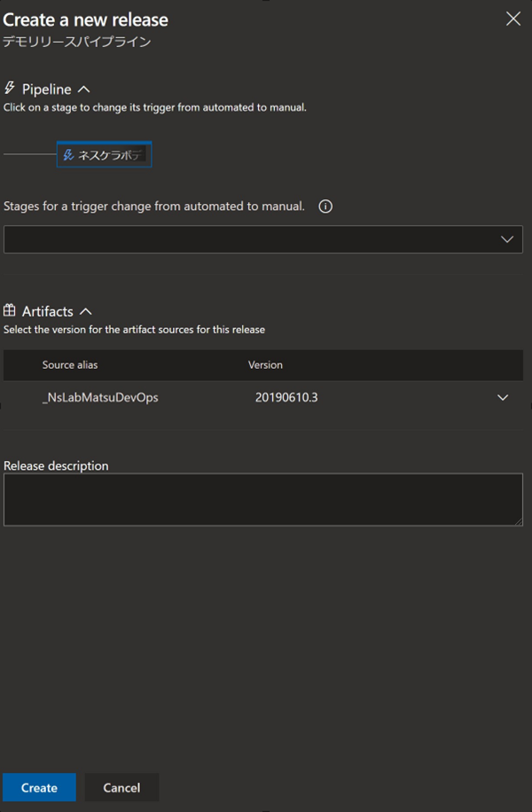Screen dimensions: 532x812
Task: Click the Cancel button
Action: [121, 787]
